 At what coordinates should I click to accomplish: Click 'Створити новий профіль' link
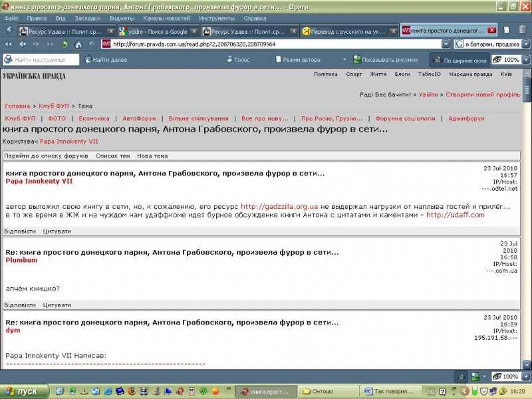[483, 95]
